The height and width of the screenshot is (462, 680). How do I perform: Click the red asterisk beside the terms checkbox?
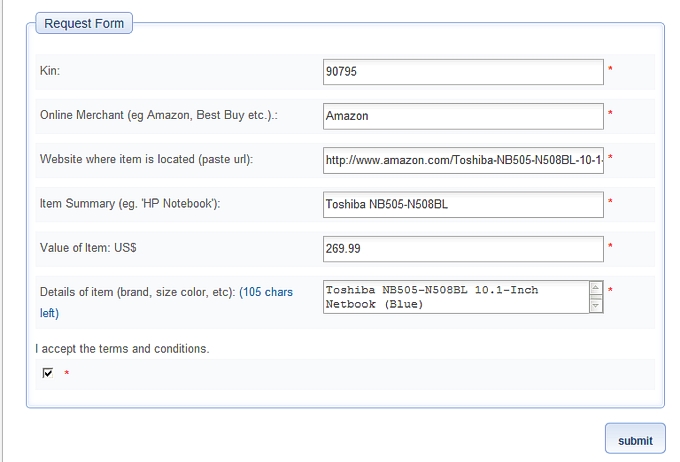pyautogui.click(x=67, y=374)
